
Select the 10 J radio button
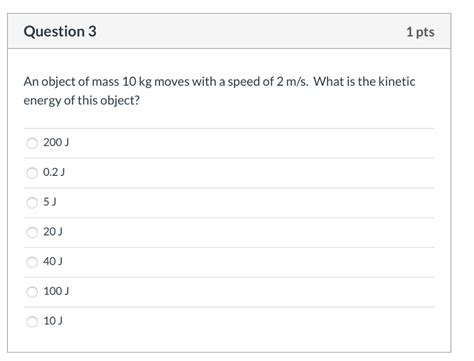coord(32,322)
